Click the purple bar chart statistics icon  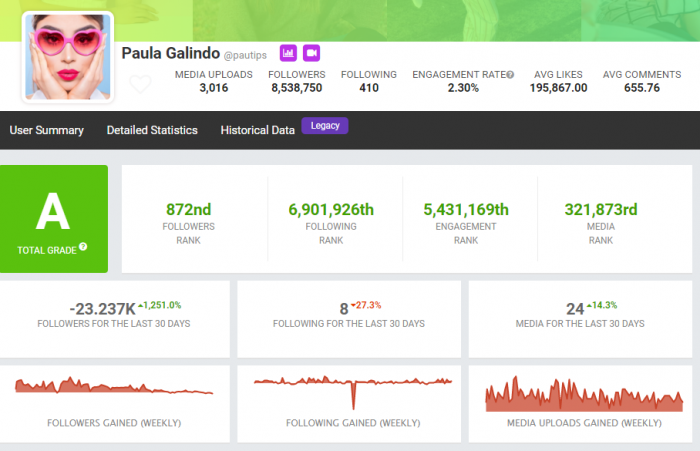click(x=288, y=52)
